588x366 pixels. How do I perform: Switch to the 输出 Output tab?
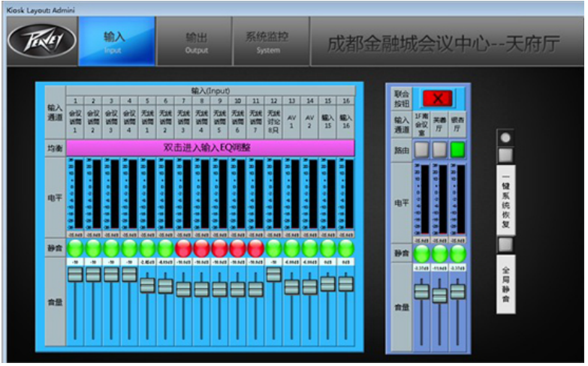196,42
